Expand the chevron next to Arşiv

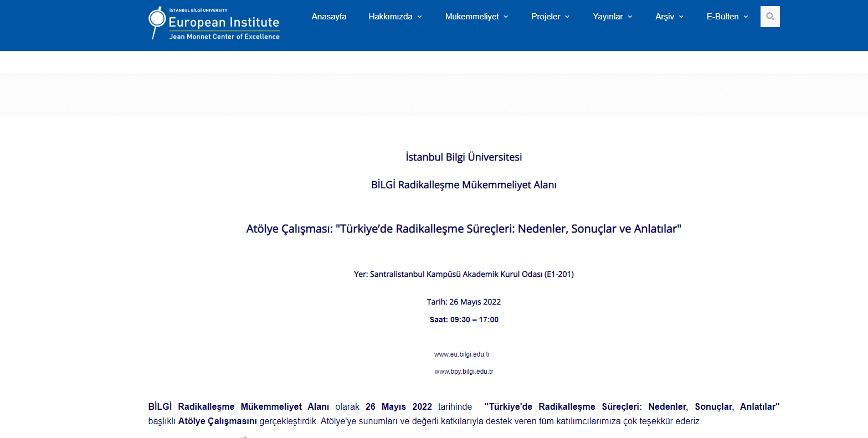tap(681, 17)
